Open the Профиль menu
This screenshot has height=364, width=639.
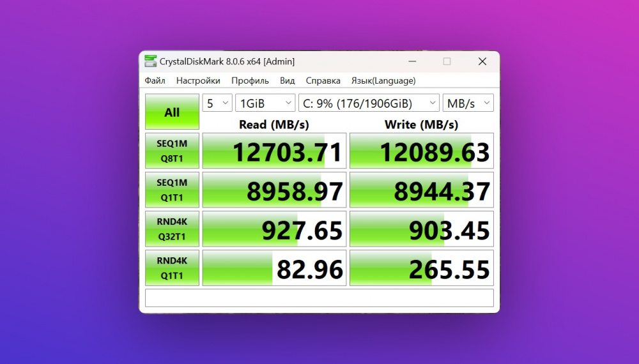[250, 80]
